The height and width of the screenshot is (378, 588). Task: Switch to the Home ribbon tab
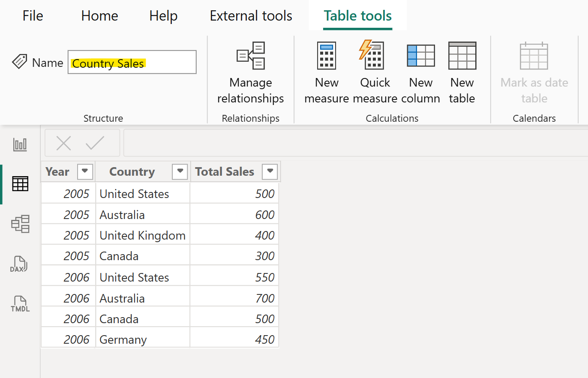[99, 16]
